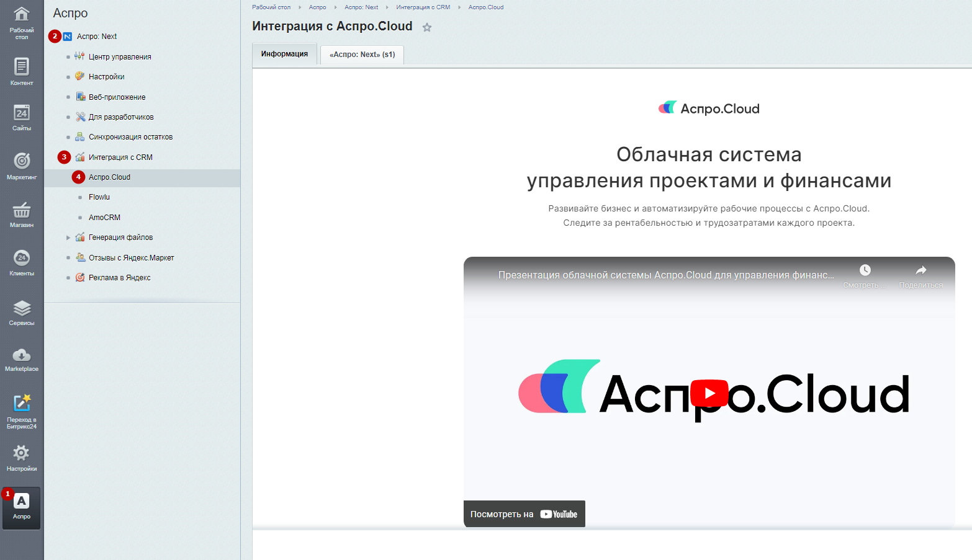Viewport: 972px width, 560px height.
Task: Select AmoCRM in the tree
Action: 104,218
